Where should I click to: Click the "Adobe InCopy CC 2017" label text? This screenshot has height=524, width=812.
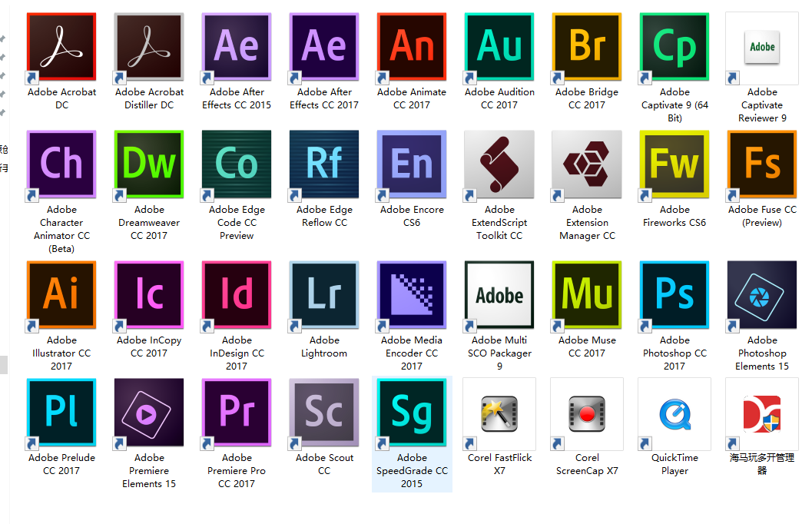click(x=149, y=347)
